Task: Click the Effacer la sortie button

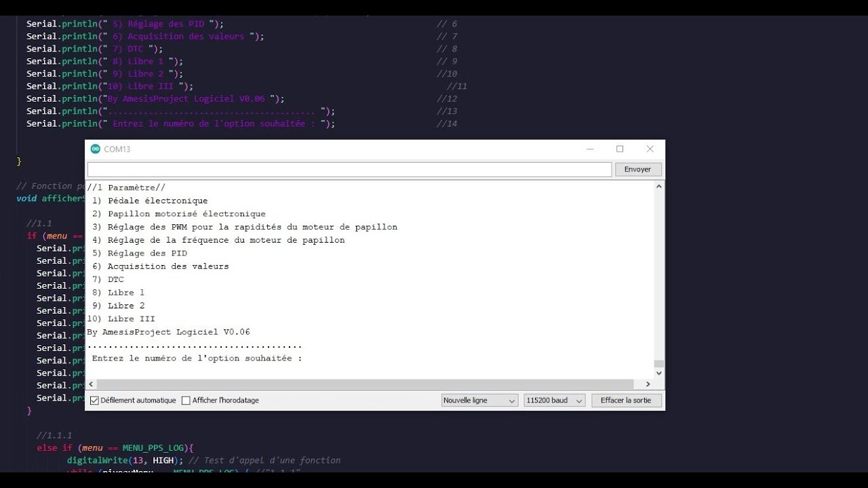Action: click(626, 401)
